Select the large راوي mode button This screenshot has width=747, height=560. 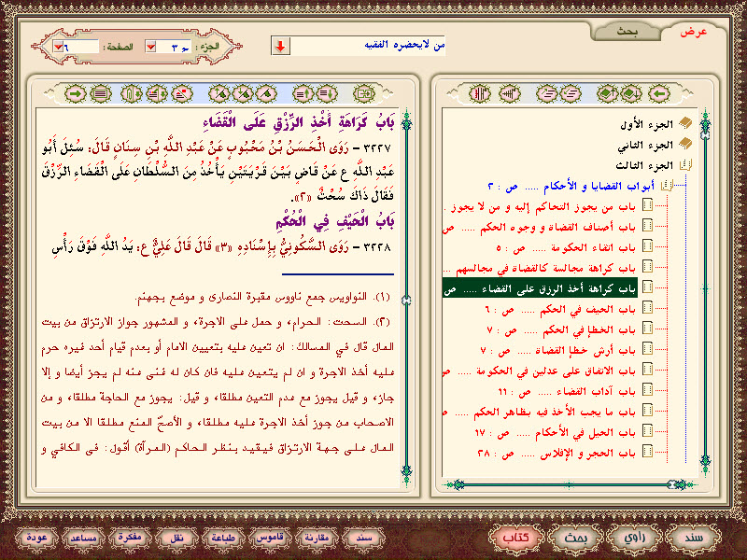[x=634, y=539]
